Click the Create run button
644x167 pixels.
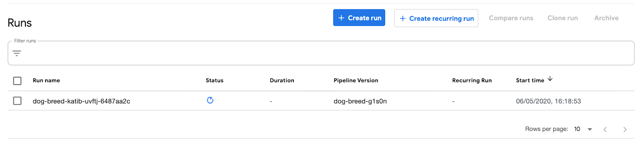[x=359, y=18]
